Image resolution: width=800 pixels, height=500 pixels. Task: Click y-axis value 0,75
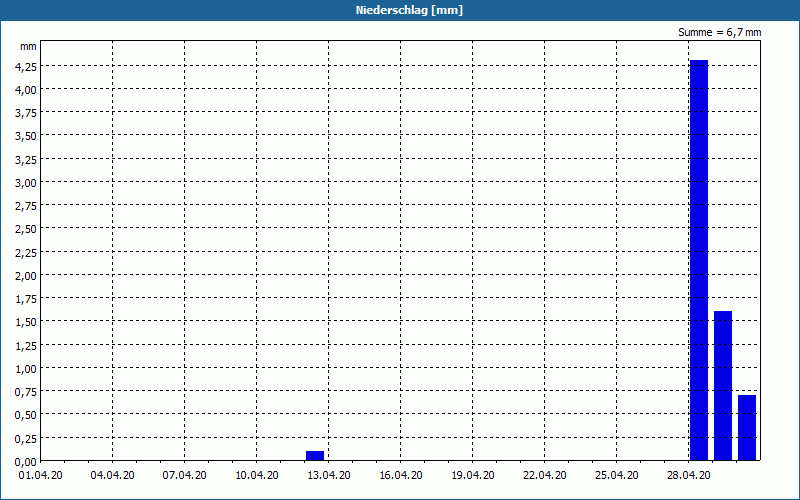(26, 392)
